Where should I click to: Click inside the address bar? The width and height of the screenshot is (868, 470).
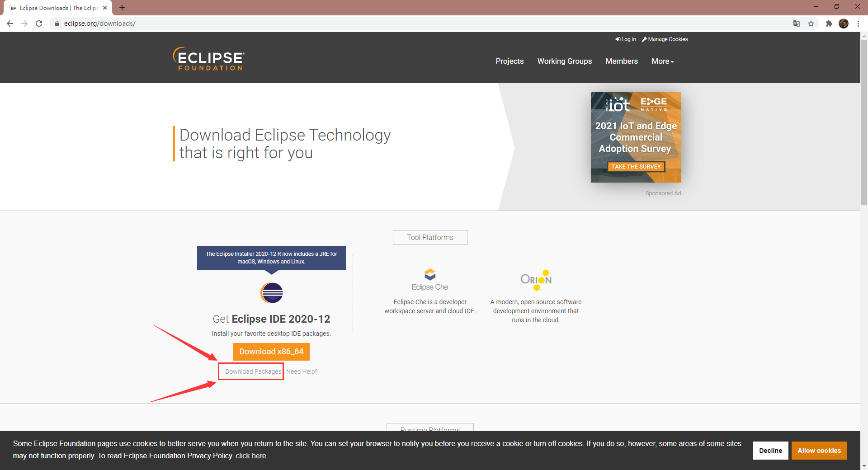pyautogui.click(x=181, y=23)
